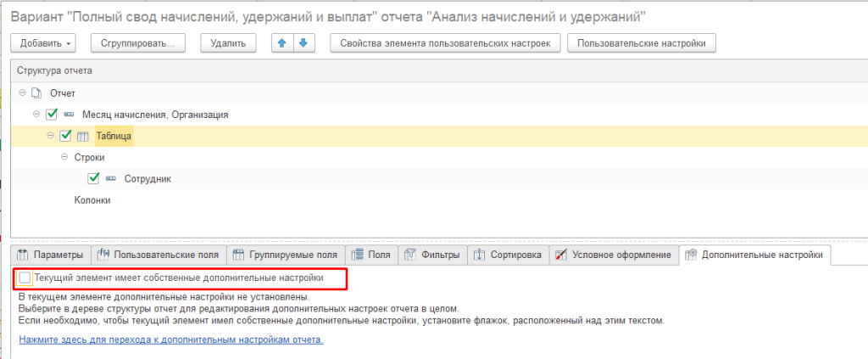Follow link to report additional settings
868x359 pixels.
coord(171,339)
